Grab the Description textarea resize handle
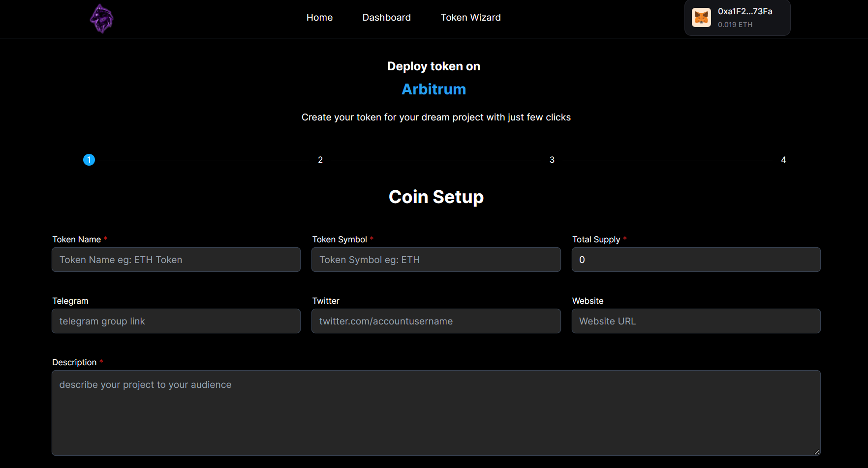This screenshot has width=868, height=468. [x=817, y=452]
